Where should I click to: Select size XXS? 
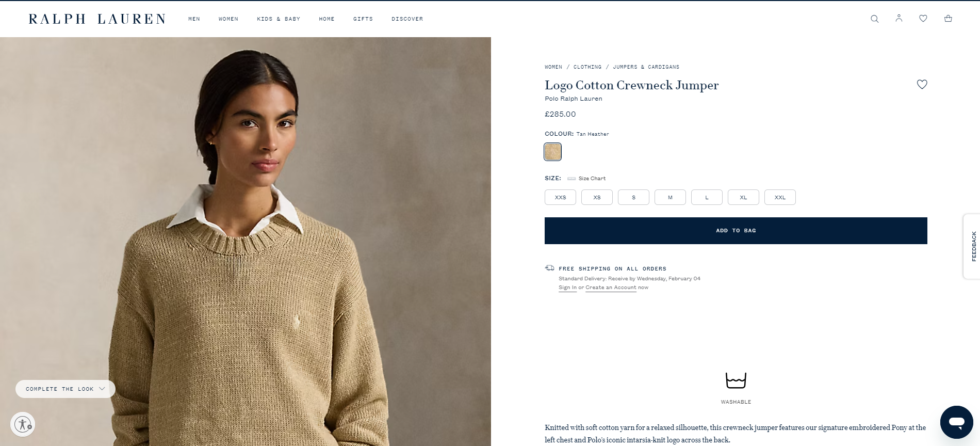560,197
